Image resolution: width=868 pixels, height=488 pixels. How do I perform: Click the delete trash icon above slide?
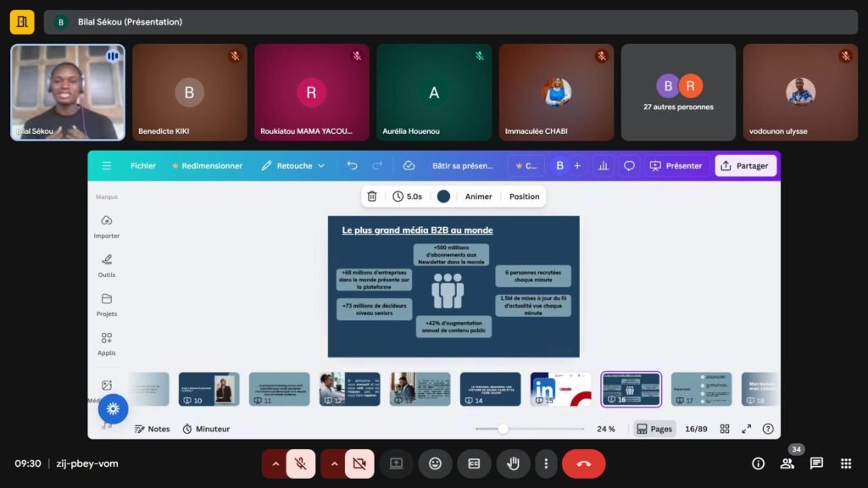click(x=371, y=197)
